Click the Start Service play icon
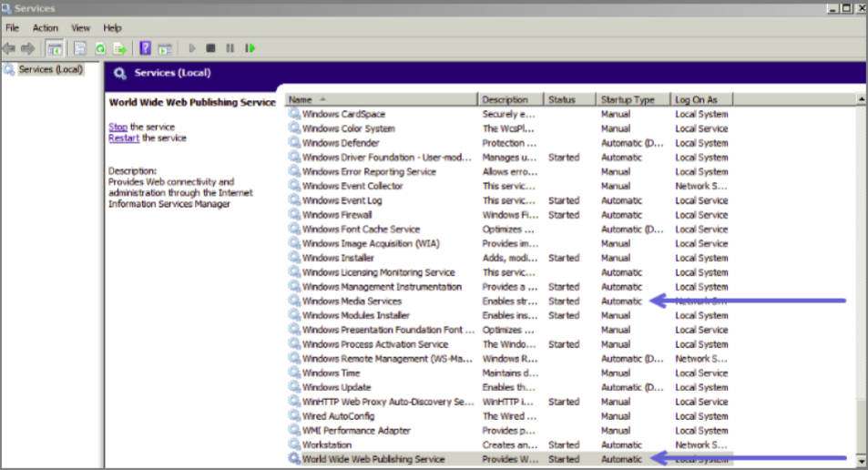 pyautogui.click(x=192, y=48)
